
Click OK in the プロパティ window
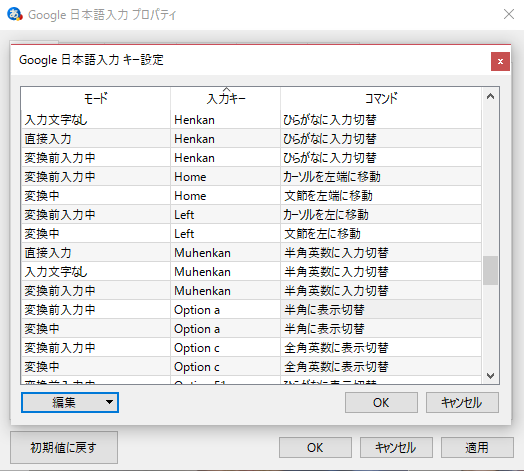pos(315,447)
